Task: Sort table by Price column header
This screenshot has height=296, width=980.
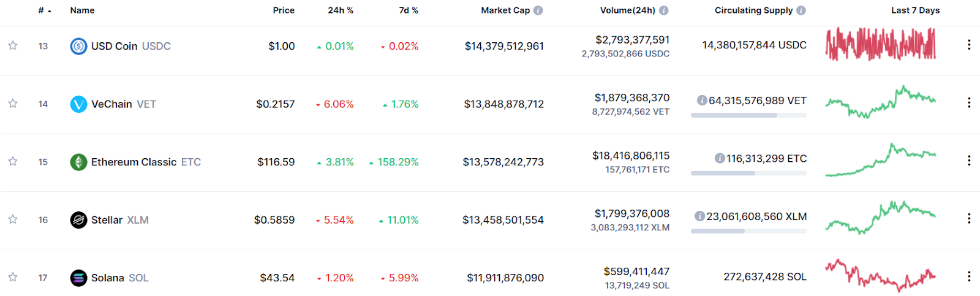Action: [x=284, y=10]
